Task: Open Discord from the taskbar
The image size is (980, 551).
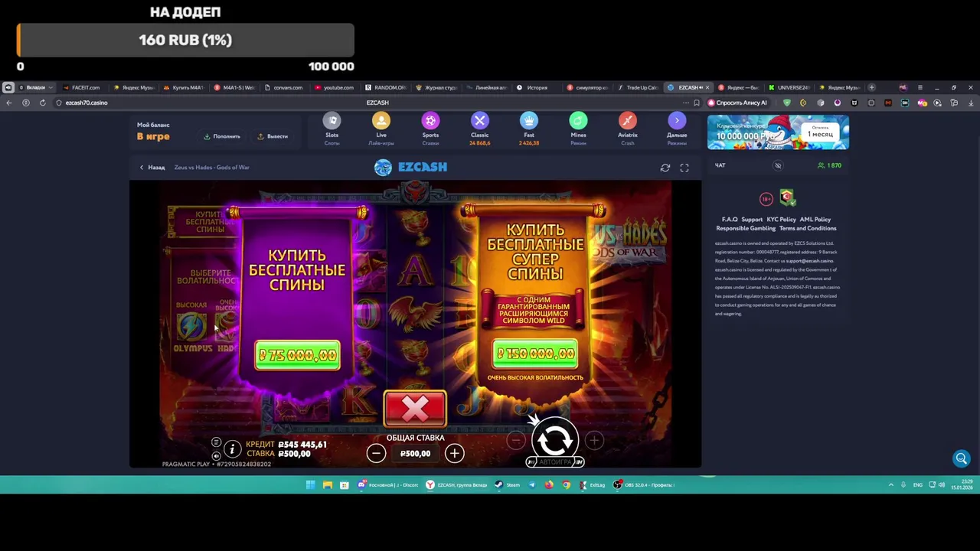Action: [388, 484]
